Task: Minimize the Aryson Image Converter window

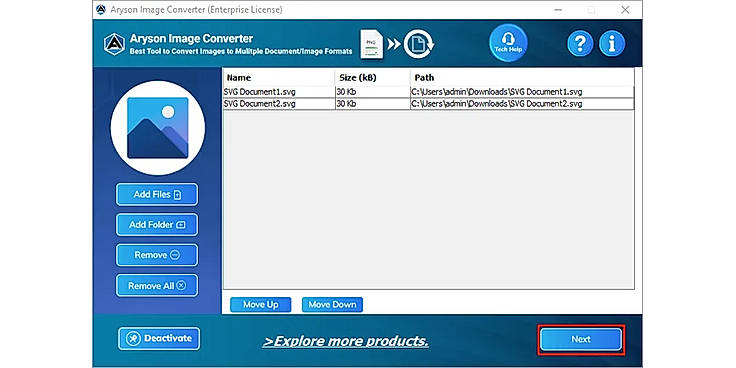Action: pyautogui.click(x=558, y=10)
